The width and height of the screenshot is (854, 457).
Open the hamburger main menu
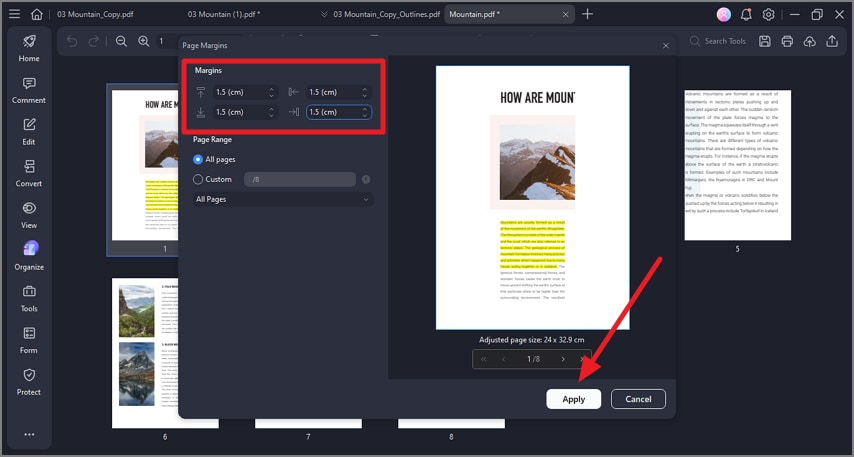pos(15,14)
